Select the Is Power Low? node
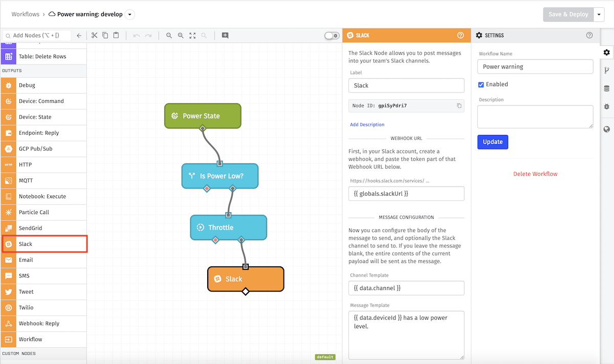The height and width of the screenshot is (364, 614). (x=220, y=176)
